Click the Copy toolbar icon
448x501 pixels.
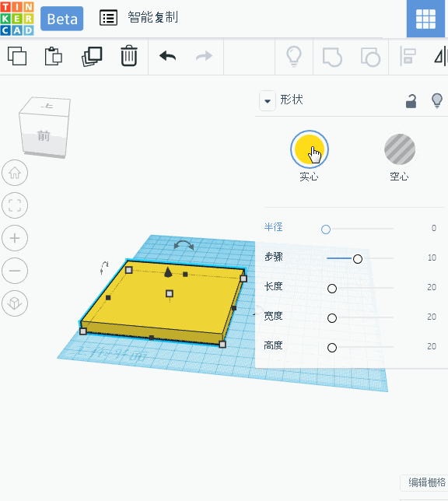click(17, 56)
